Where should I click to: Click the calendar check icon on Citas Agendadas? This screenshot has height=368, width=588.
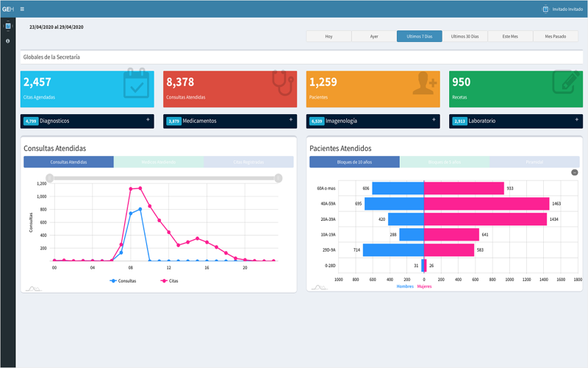click(136, 83)
